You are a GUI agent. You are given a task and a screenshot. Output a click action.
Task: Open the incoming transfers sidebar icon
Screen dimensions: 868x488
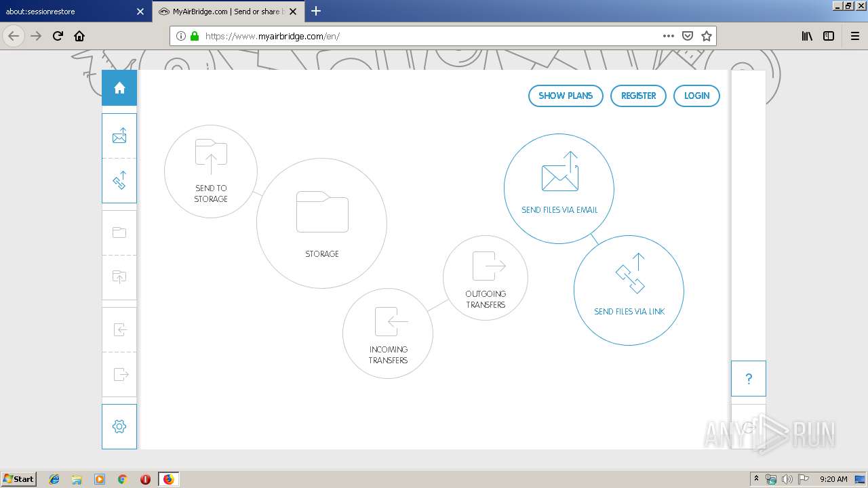pyautogui.click(x=119, y=330)
